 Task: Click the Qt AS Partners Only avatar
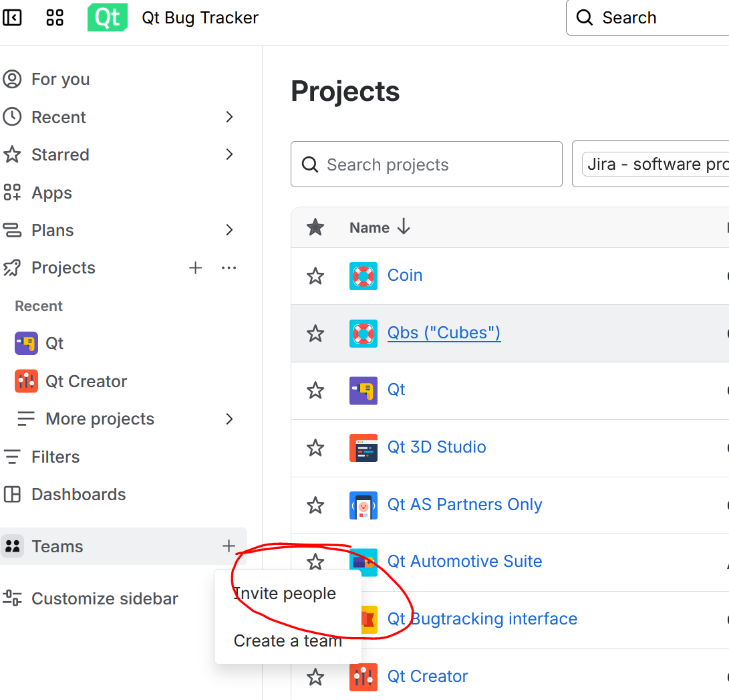point(363,505)
